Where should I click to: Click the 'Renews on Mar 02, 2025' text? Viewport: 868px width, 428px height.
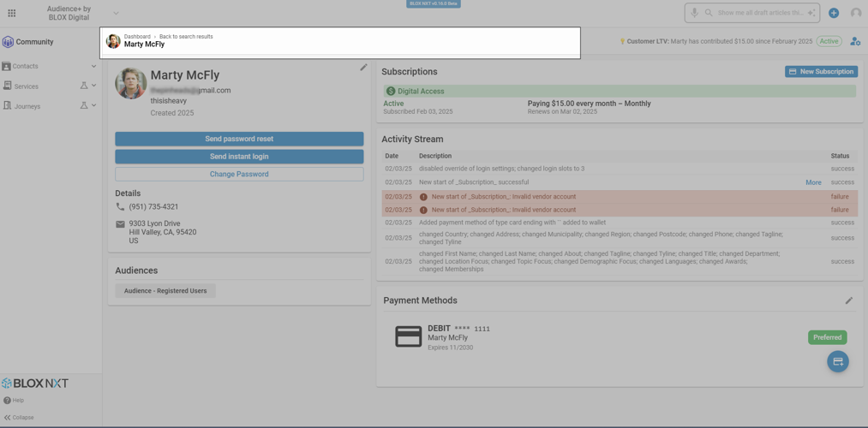[562, 111]
